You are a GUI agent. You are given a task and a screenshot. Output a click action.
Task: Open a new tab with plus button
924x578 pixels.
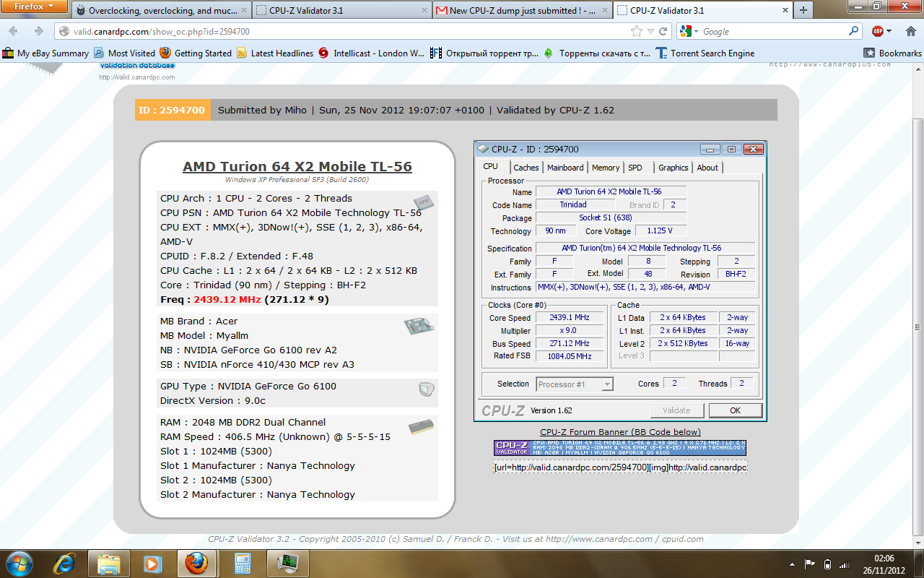[x=803, y=11]
